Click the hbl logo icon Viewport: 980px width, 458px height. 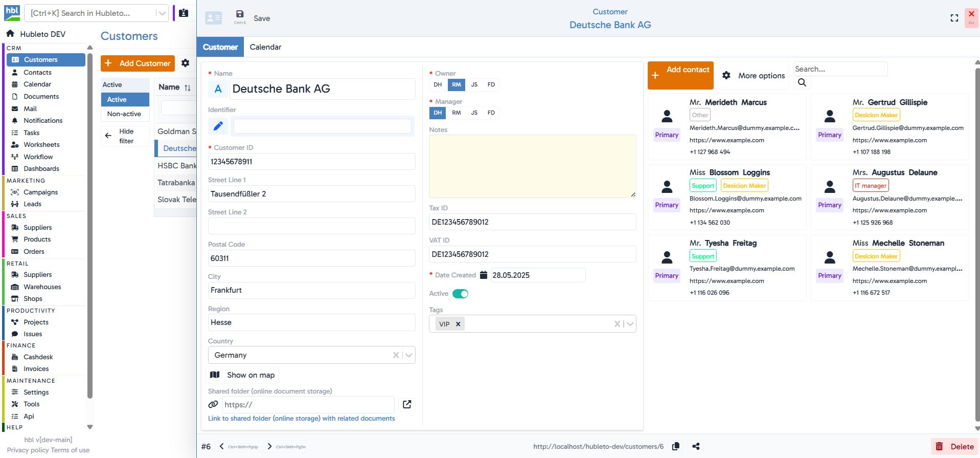(12, 13)
